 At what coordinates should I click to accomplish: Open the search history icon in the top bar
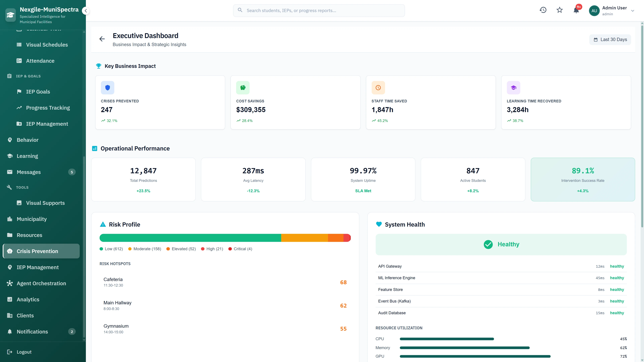(543, 10)
